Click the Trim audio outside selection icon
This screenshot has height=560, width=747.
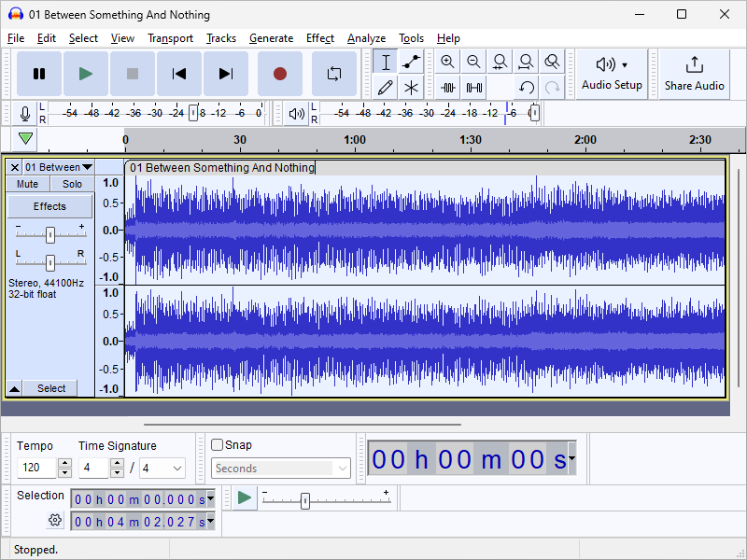point(448,88)
